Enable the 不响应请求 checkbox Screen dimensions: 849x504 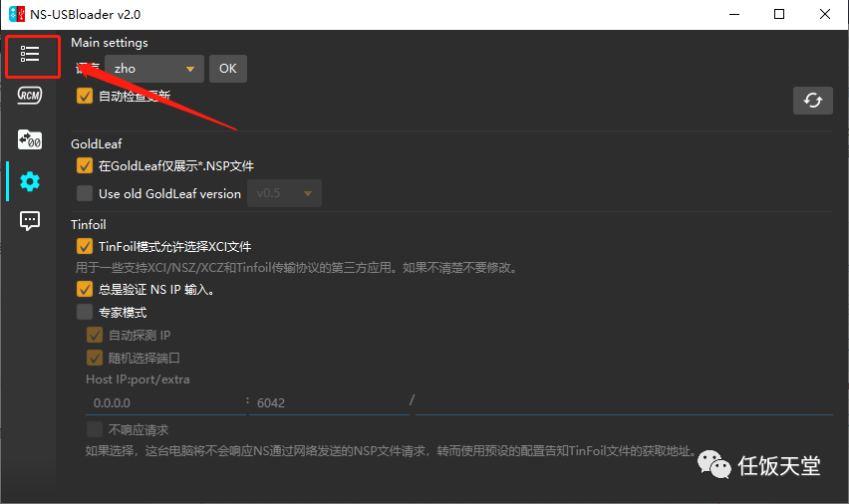tap(95, 430)
